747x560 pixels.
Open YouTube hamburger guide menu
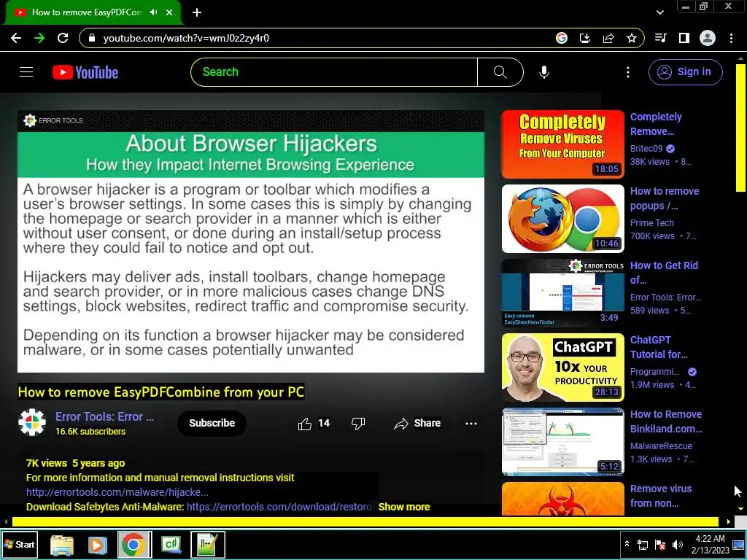pos(26,72)
